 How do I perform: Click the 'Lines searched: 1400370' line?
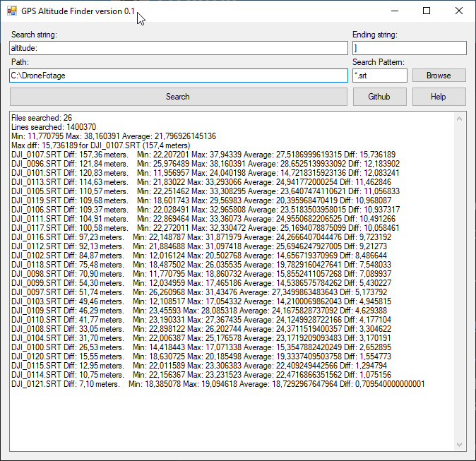54,127
